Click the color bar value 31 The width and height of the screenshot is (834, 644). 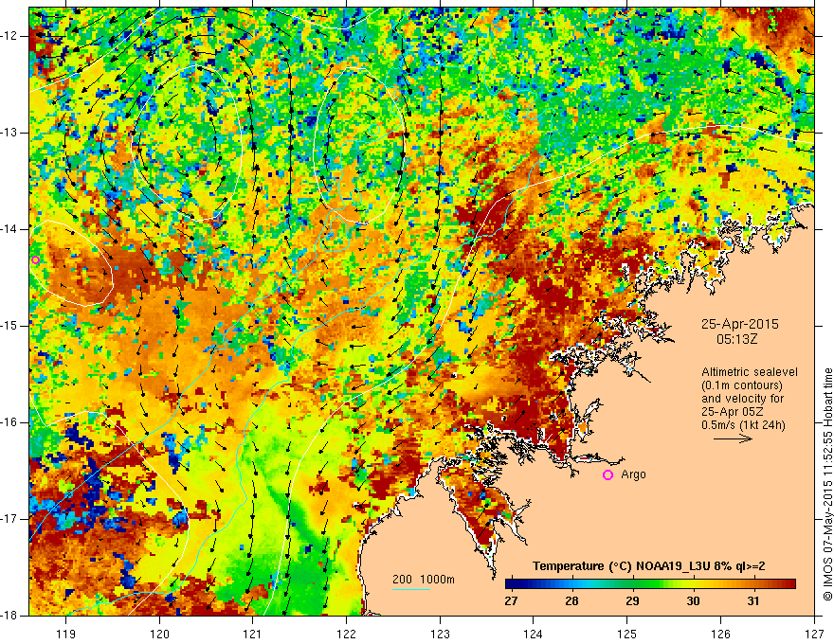coord(752,601)
